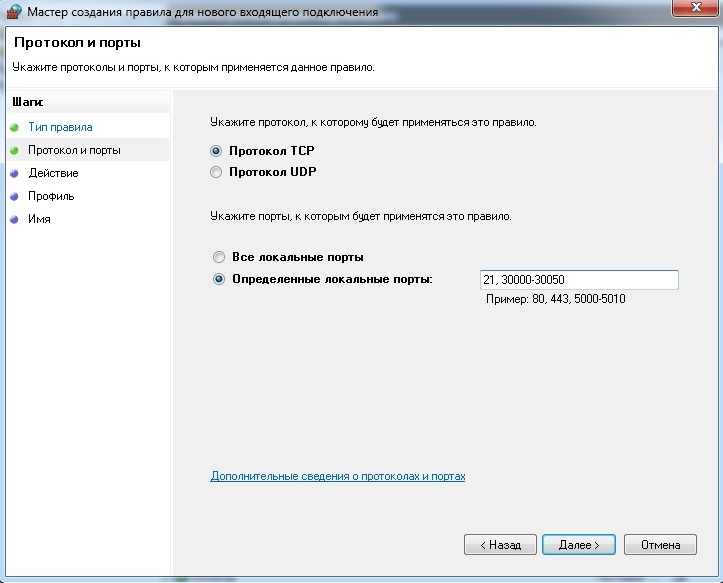Click the ports input field with 21, 30000-30050
This screenshot has height=583, width=723.
(x=579, y=280)
